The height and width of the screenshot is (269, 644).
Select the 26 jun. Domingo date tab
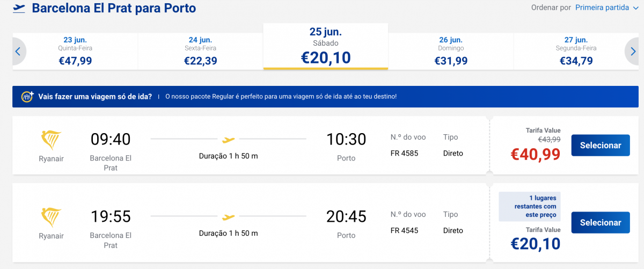(x=451, y=52)
